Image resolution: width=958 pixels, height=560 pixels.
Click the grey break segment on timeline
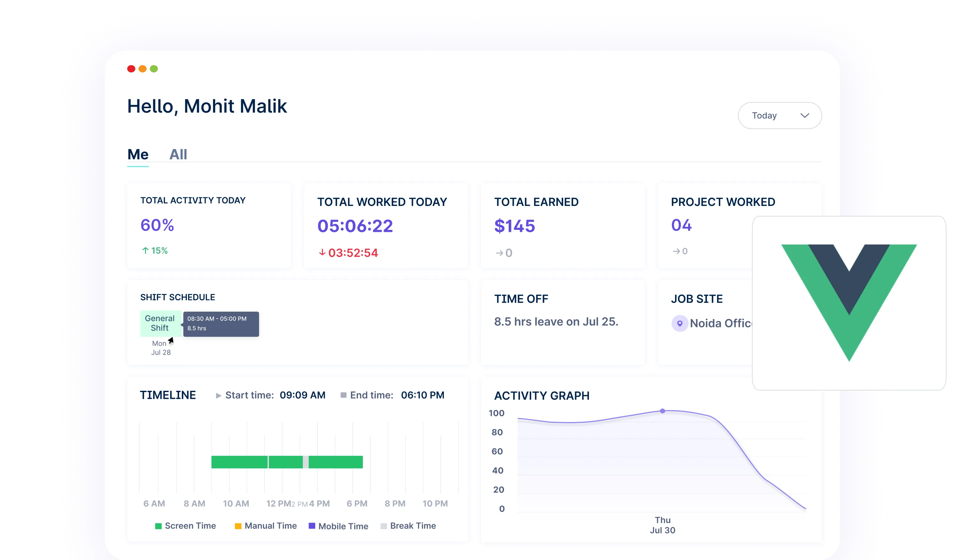point(306,462)
